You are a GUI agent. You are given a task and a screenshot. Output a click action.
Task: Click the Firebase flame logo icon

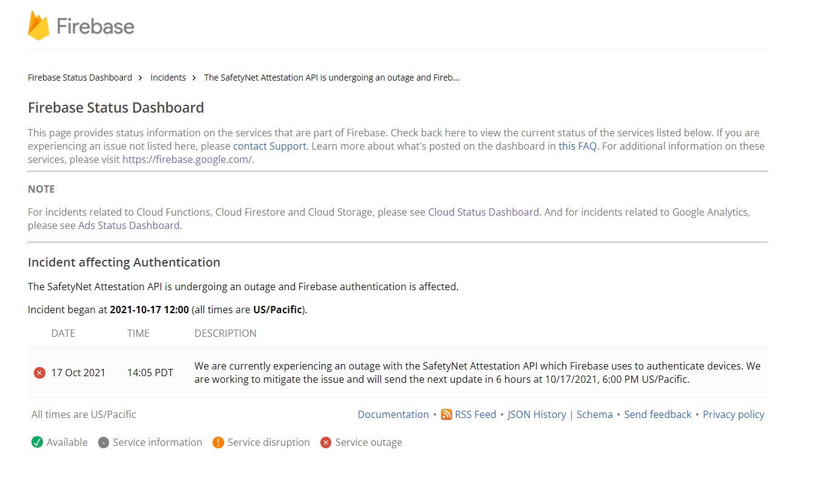pos(39,25)
